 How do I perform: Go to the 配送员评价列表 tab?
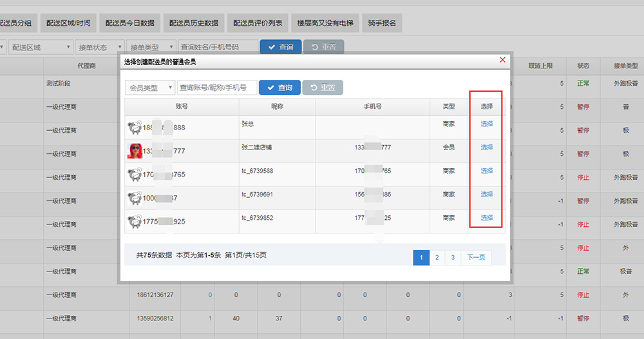[258, 23]
